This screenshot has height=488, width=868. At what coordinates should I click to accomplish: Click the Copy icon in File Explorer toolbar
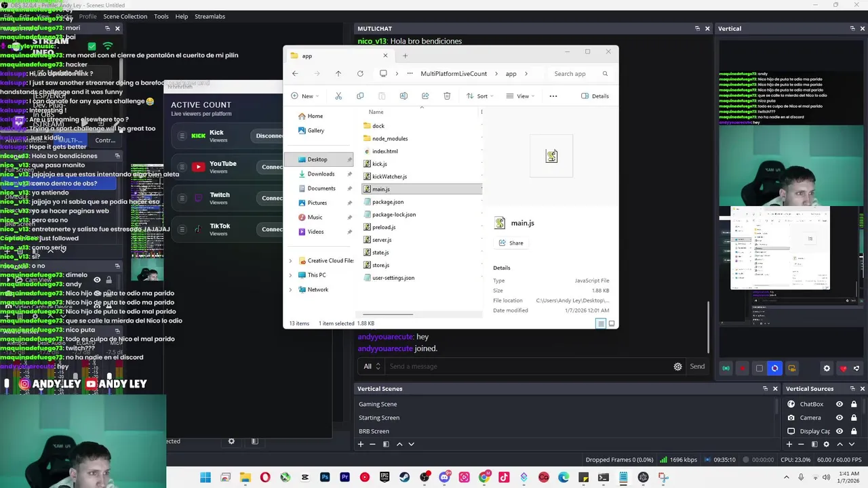(360, 96)
